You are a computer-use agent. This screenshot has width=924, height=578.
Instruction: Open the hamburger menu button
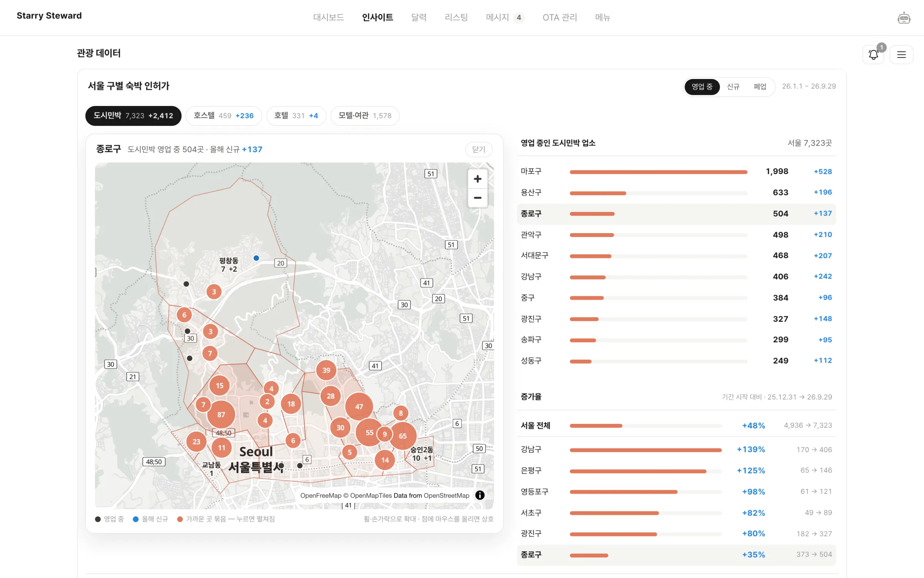point(901,55)
